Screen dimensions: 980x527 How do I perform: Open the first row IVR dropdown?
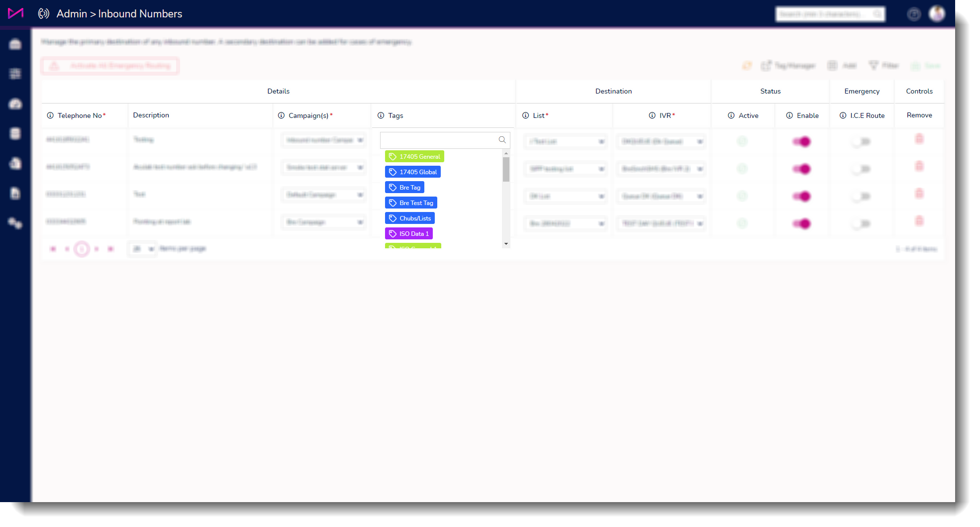pos(661,142)
